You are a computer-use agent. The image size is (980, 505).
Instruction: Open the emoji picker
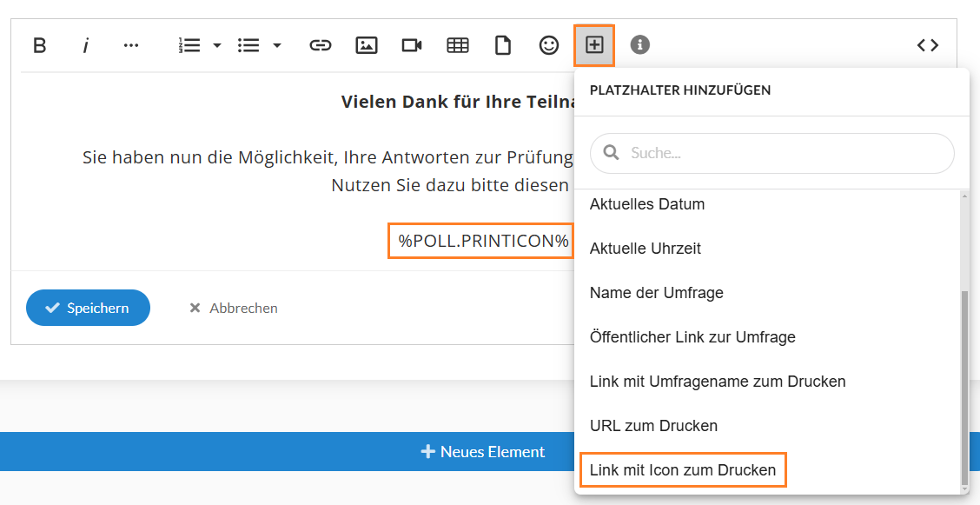click(x=549, y=45)
